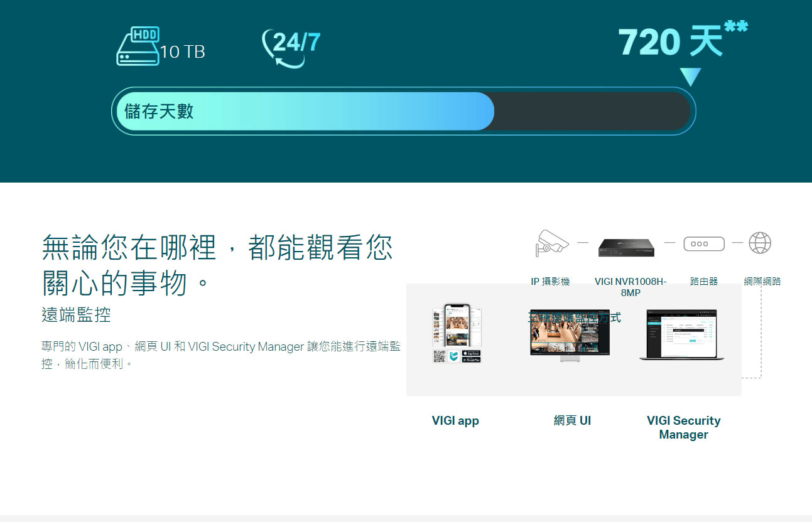Click the VIGI NVR1008H-8MP caption
Screen dimensions: 812x522
pos(631,287)
